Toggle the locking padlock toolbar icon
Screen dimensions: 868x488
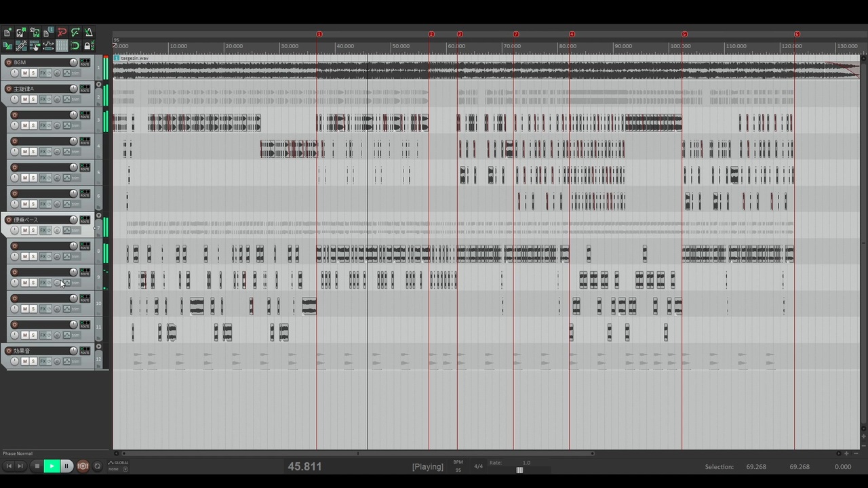point(89,45)
